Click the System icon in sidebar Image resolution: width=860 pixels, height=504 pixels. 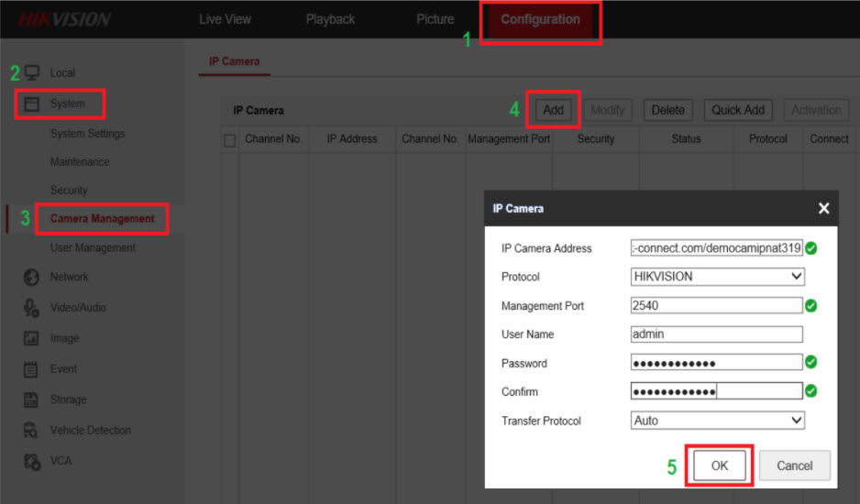pos(32,104)
